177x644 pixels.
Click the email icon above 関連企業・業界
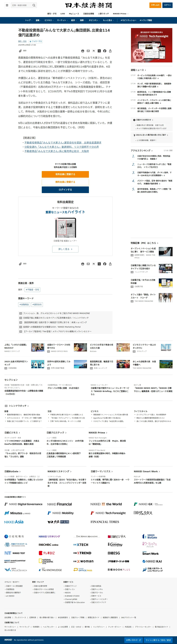(88, 264)
